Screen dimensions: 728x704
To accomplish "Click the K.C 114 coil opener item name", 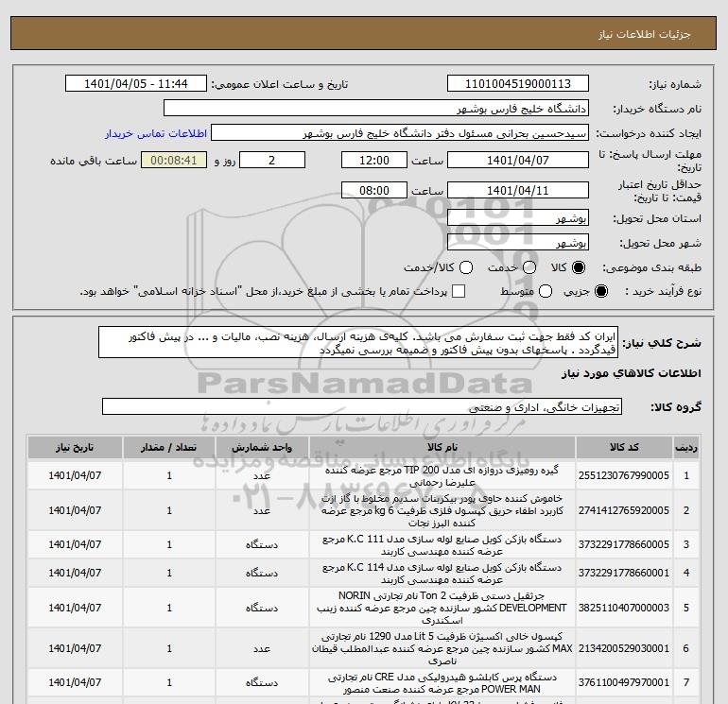I will 442,574.
